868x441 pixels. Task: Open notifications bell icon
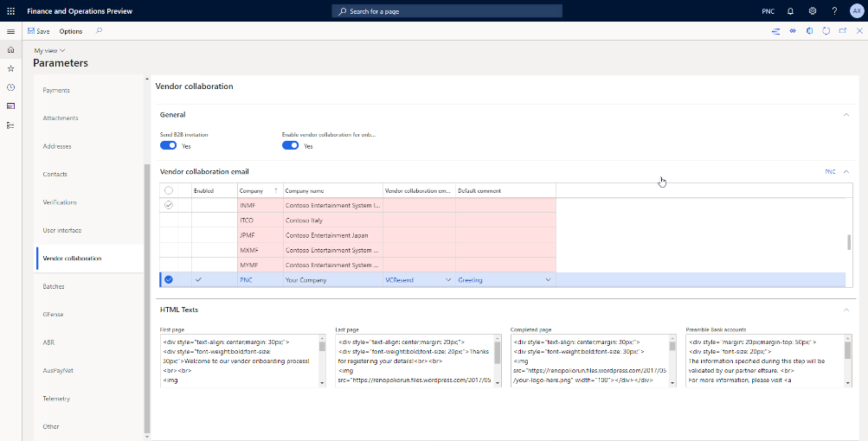[x=790, y=11]
